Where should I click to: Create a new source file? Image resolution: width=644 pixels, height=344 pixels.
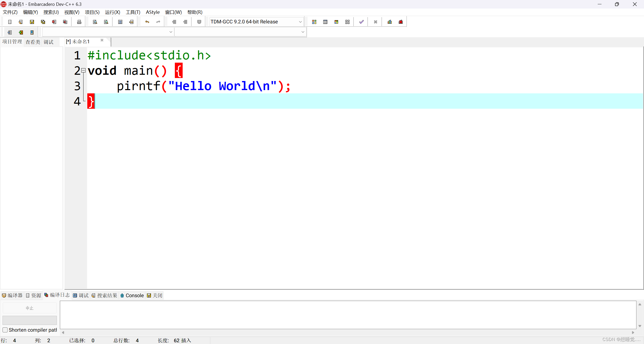pos(10,22)
